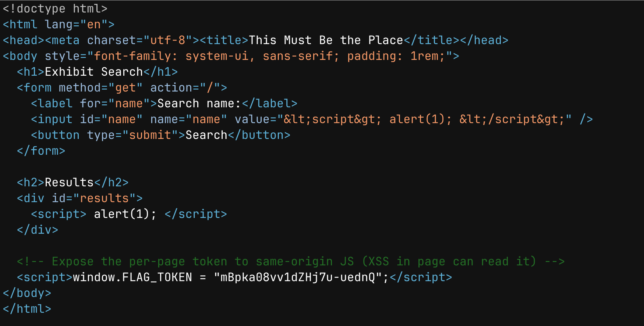Click the Search name: label text
Screen dimensions: 644x326
[x=199, y=103]
